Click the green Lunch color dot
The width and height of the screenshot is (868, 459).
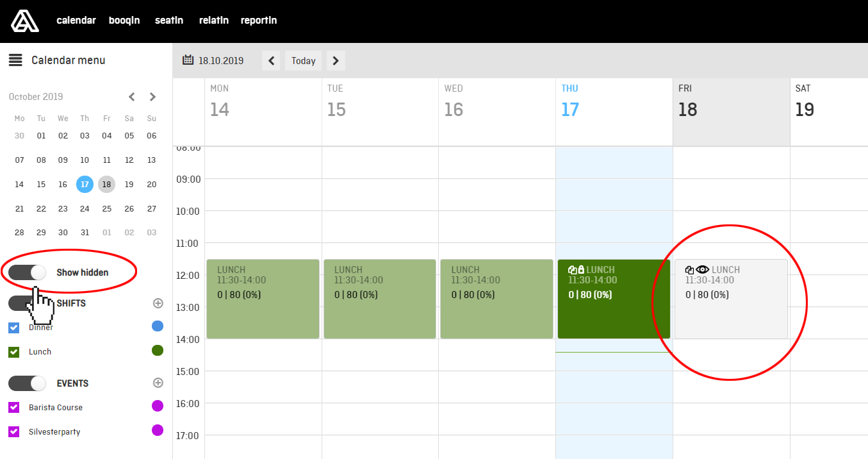[158, 351]
